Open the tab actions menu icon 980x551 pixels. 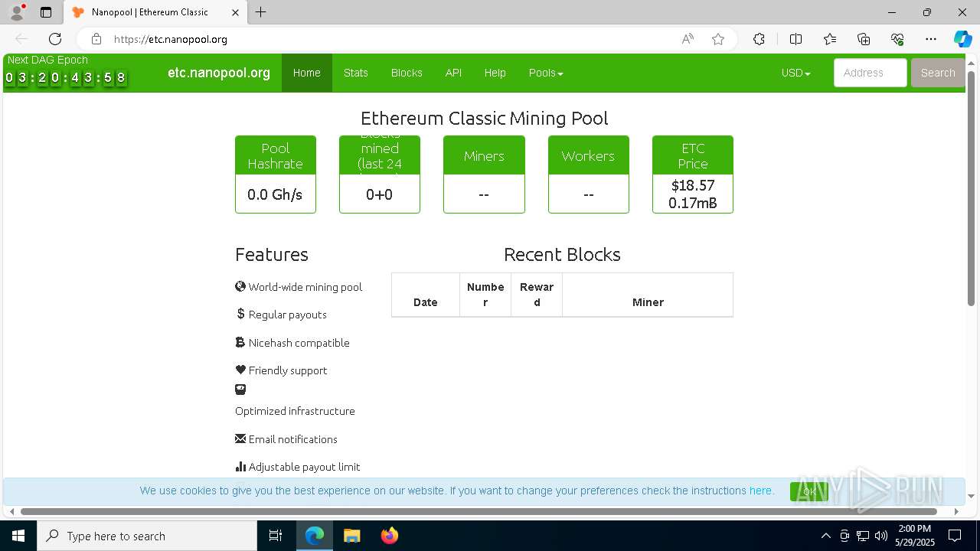pos(46,12)
